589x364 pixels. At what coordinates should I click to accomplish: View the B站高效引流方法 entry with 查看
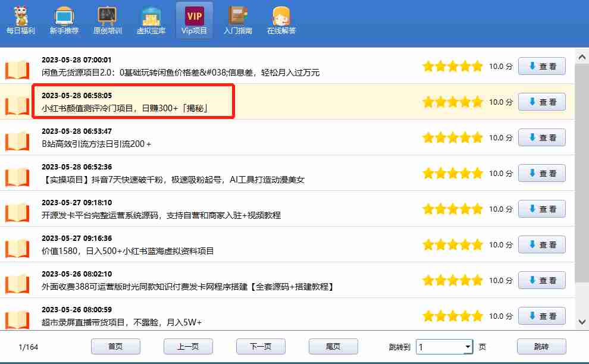point(541,137)
